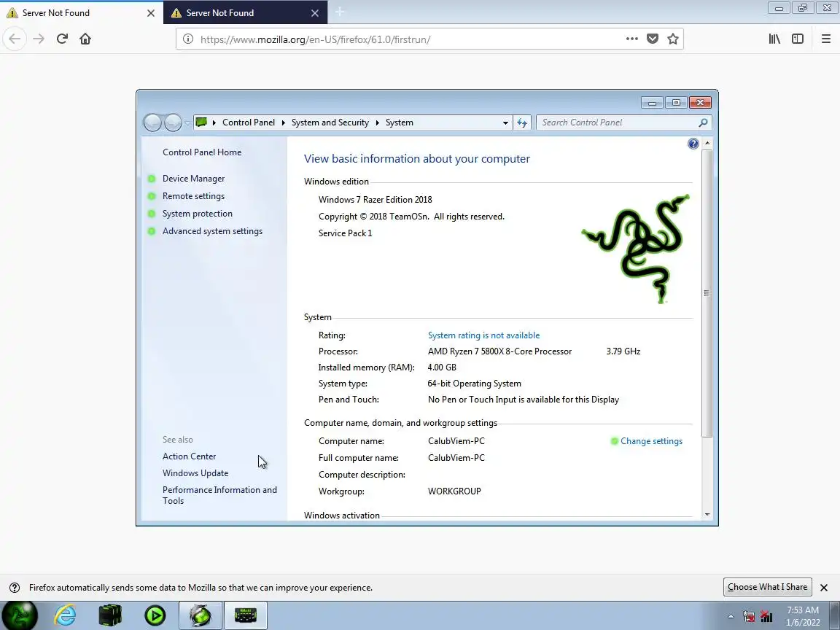Launch Internet Explorer from taskbar

tap(66, 615)
